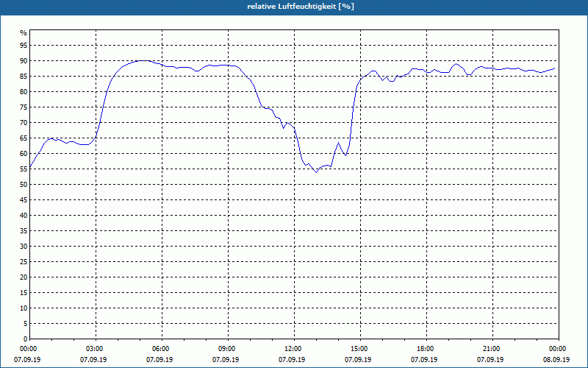588x368 pixels.
Task: Click the date 07.09.19 under 03:00
Action: click(x=93, y=360)
